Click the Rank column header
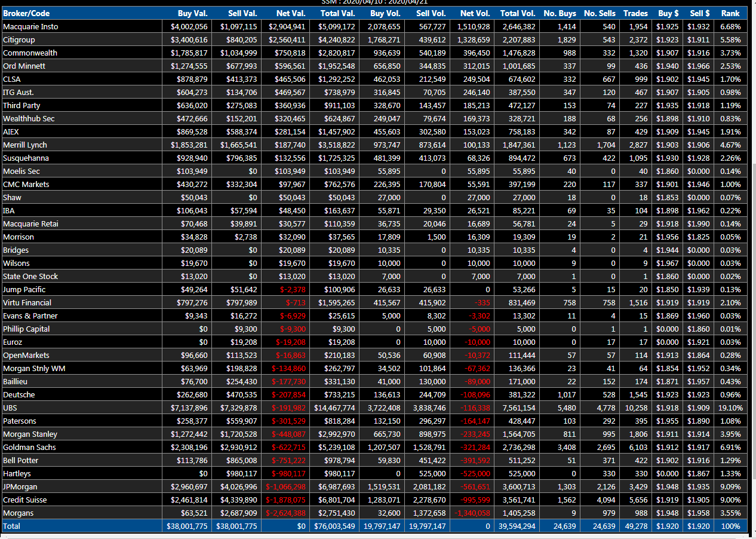The height and width of the screenshot is (539, 756). click(x=730, y=13)
